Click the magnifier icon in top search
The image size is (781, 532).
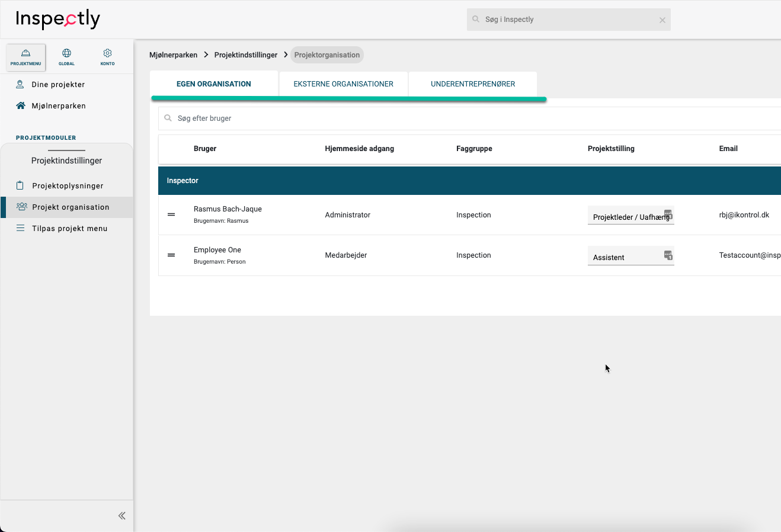point(476,20)
